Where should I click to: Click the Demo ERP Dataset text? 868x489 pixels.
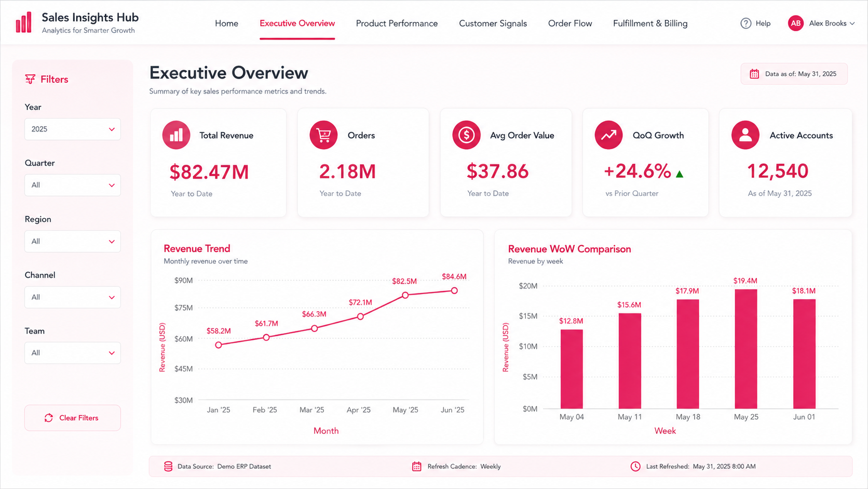[x=244, y=467]
